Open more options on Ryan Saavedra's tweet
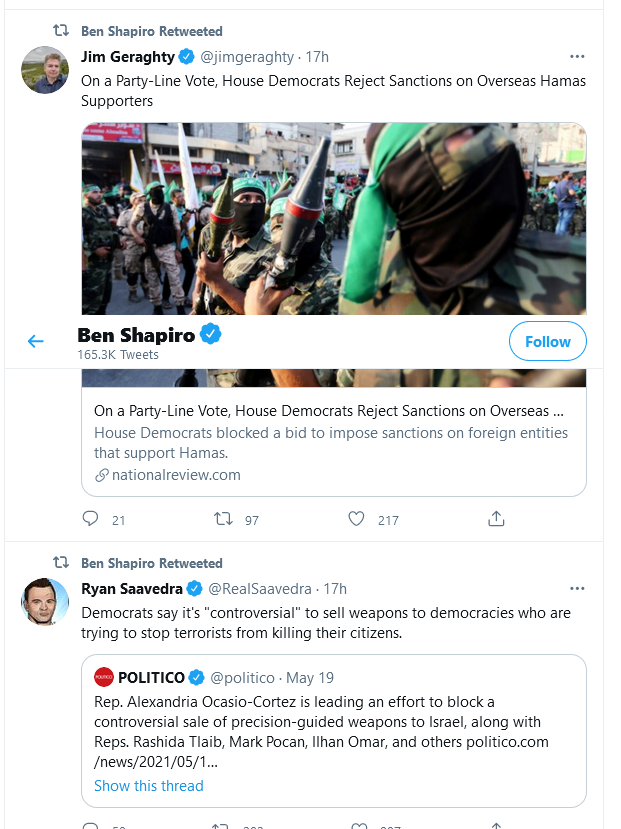The height and width of the screenshot is (829, 621). click(x=577, y=589)
